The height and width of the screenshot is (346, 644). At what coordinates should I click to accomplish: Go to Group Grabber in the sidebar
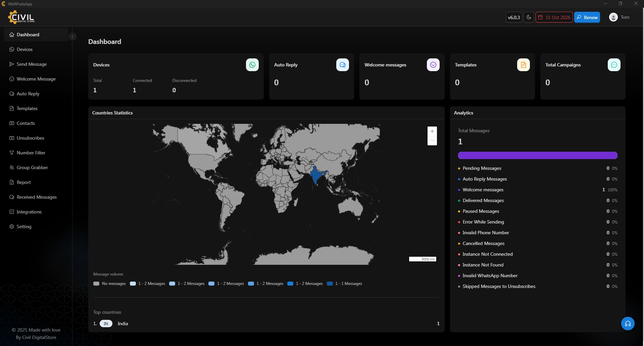[x=32, y=167]
